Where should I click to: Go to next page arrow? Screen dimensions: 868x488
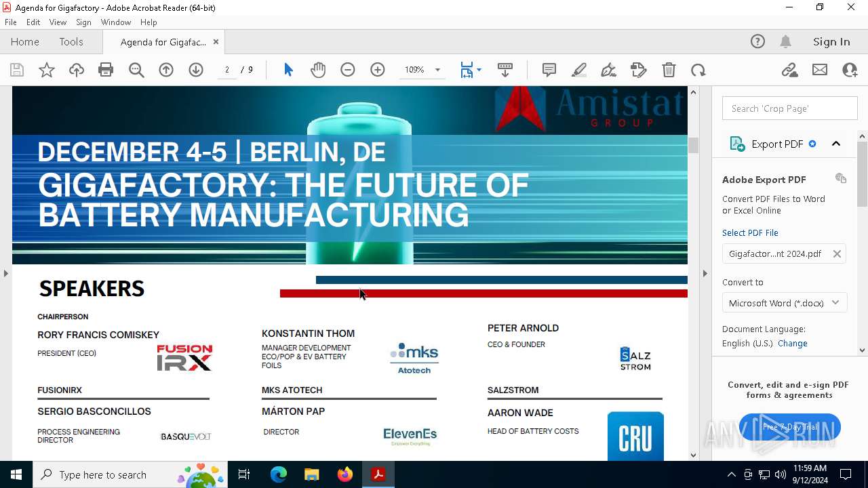[x=196, y=70]
